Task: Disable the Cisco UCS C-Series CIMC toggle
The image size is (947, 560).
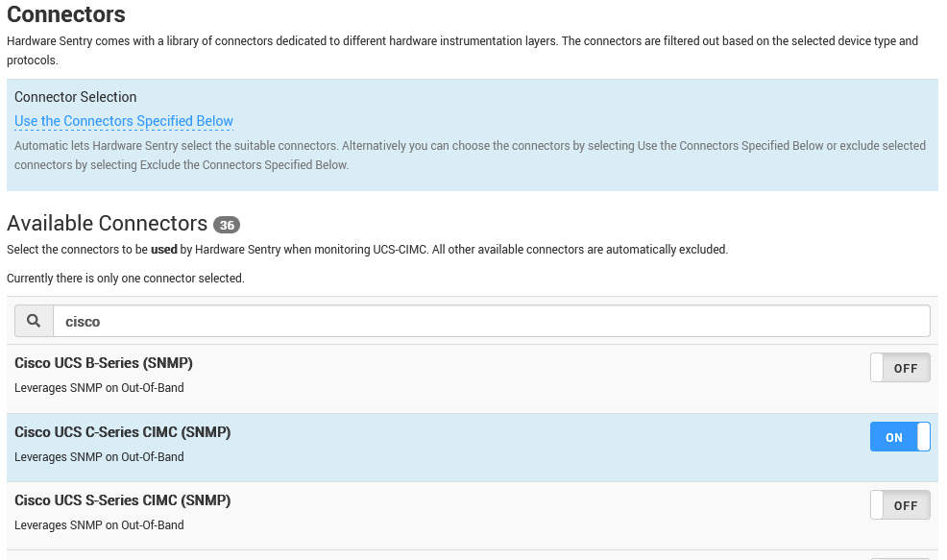Action: coord(899,437)
